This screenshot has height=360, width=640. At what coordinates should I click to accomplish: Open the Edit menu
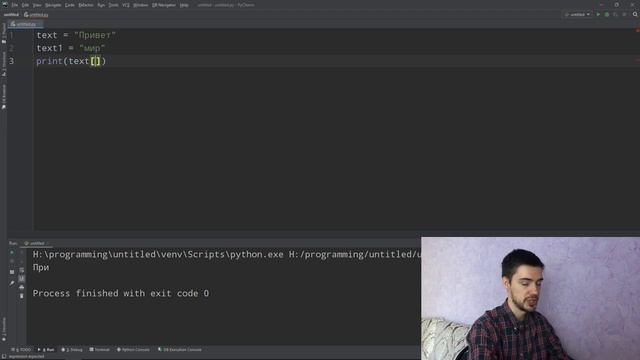tap(25, 5)
